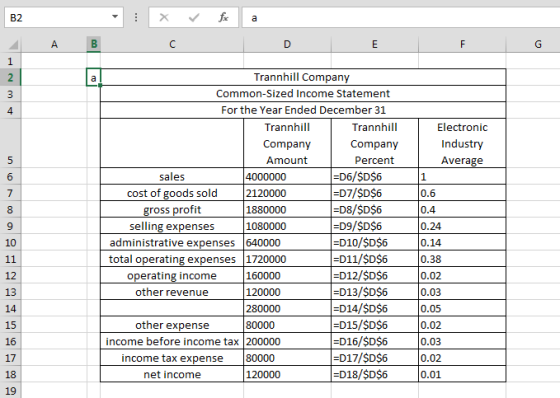Viewport: 560px width, 398px height.
Task: Click the formula cell =D7/$D$6
Action: point(375,193)
